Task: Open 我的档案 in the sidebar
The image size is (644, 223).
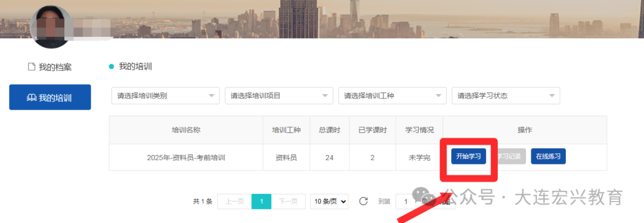Action: tap(49, 67)
